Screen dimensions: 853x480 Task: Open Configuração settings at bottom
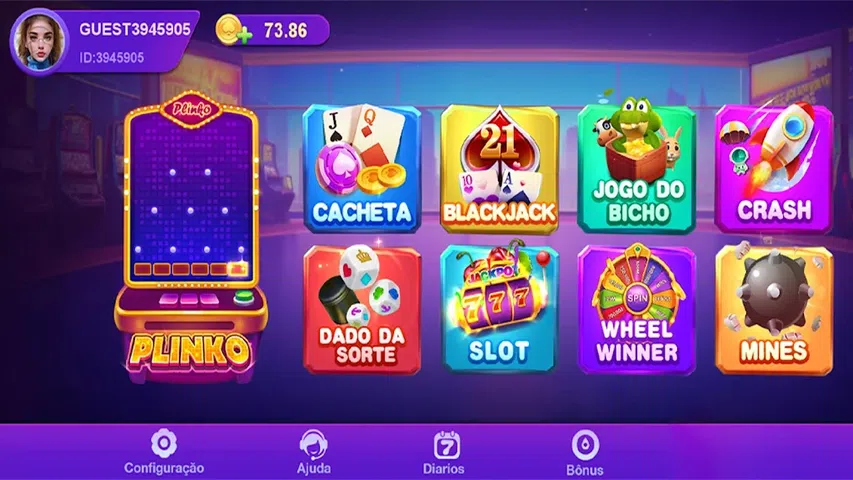(x=164, y=453)
